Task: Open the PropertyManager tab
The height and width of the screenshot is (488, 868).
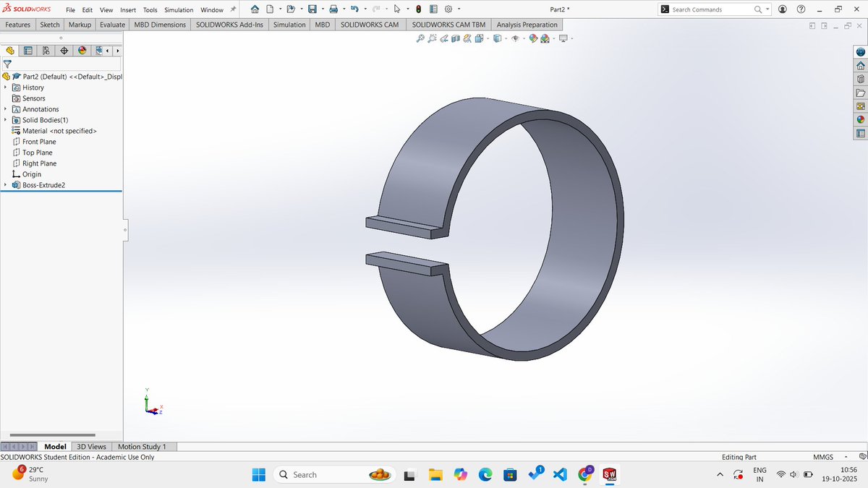Action: point(28,51)
